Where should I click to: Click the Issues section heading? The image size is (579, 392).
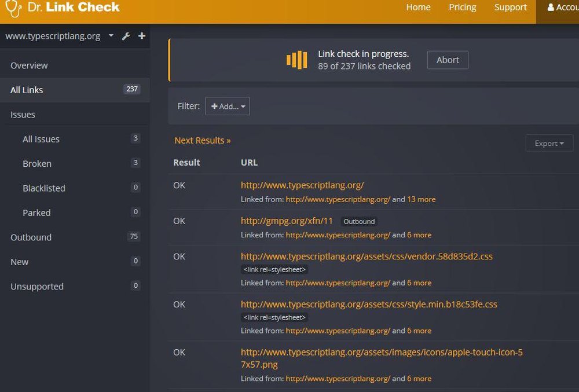pyautogui.click(x=23, y=115)
